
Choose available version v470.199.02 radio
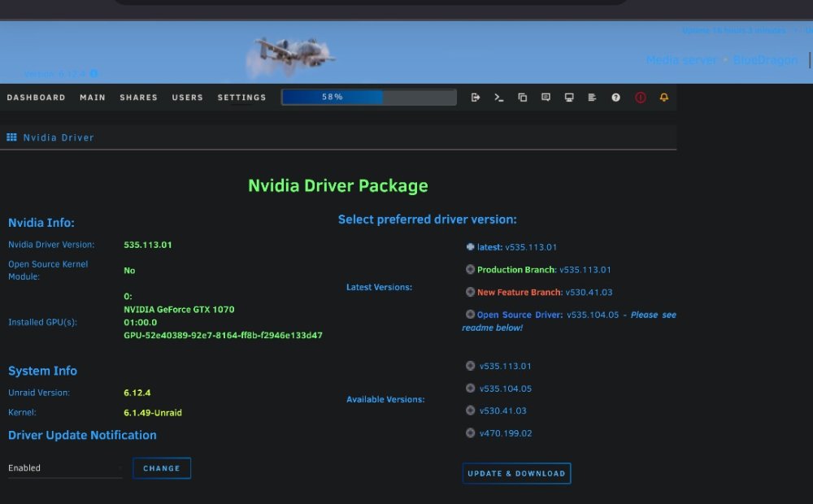pyautogui.click(x=470, y=432)
